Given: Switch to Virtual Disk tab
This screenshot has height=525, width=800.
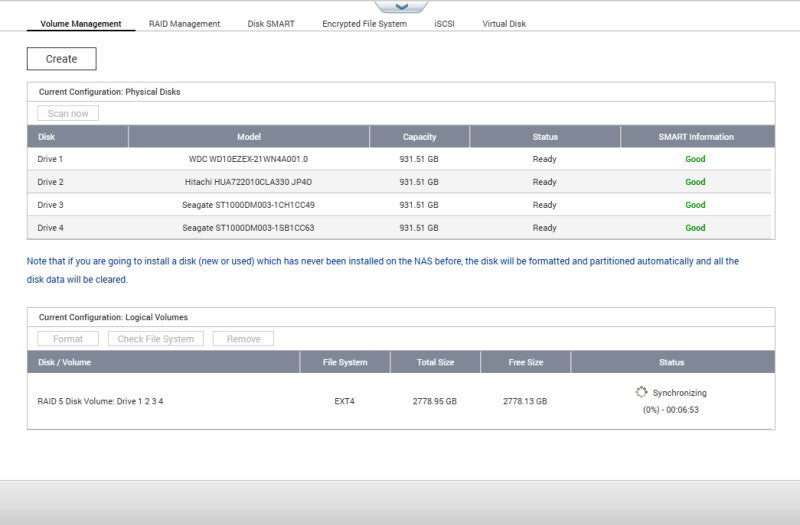Looking at the screenshot, I should point(504,23).
